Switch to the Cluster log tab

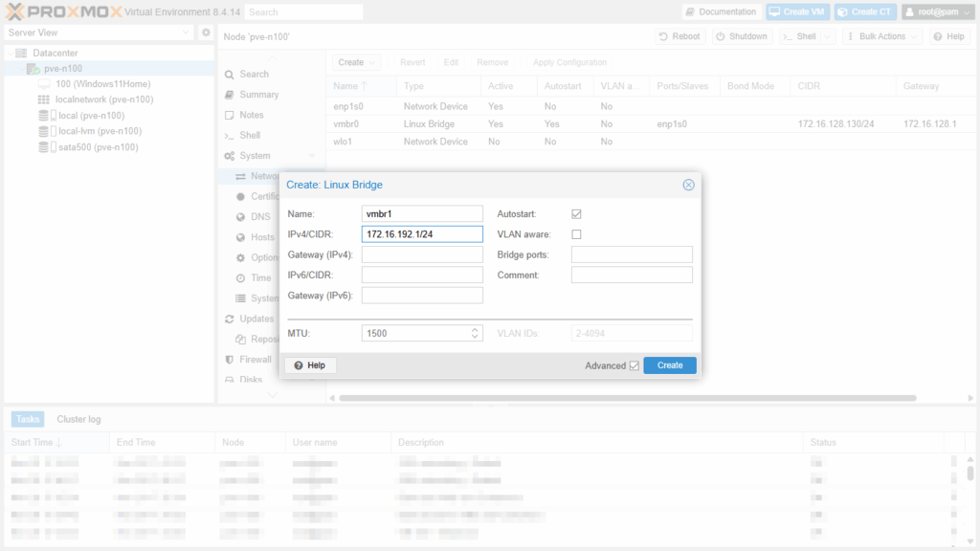click(78, 419)
